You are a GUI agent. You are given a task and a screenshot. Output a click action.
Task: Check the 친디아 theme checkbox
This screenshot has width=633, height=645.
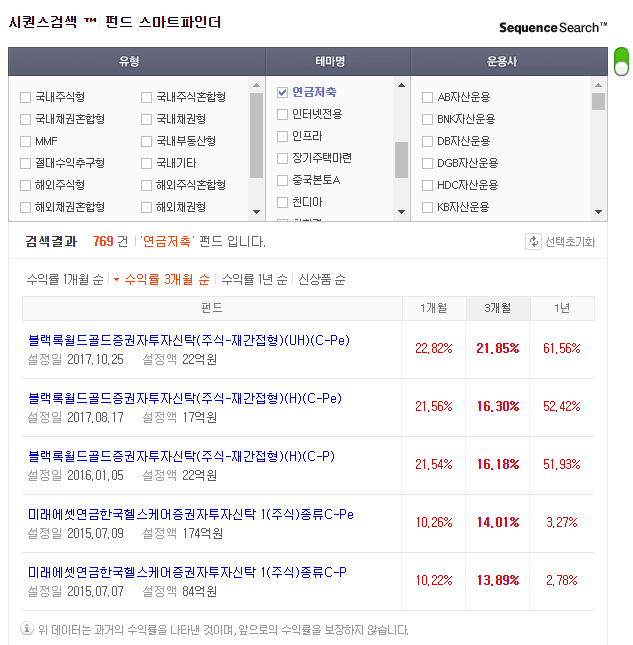pos(282,202)
